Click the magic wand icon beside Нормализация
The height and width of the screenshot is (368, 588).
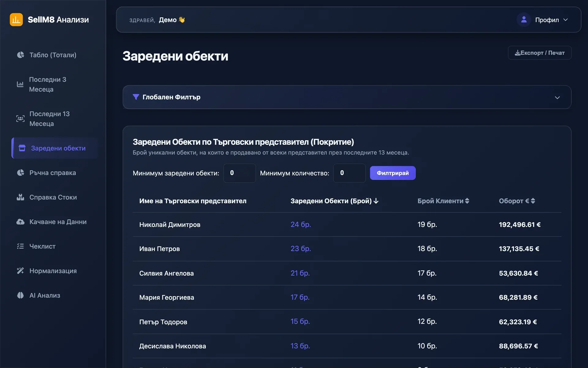pyautogui.click(x=21, y=271)
